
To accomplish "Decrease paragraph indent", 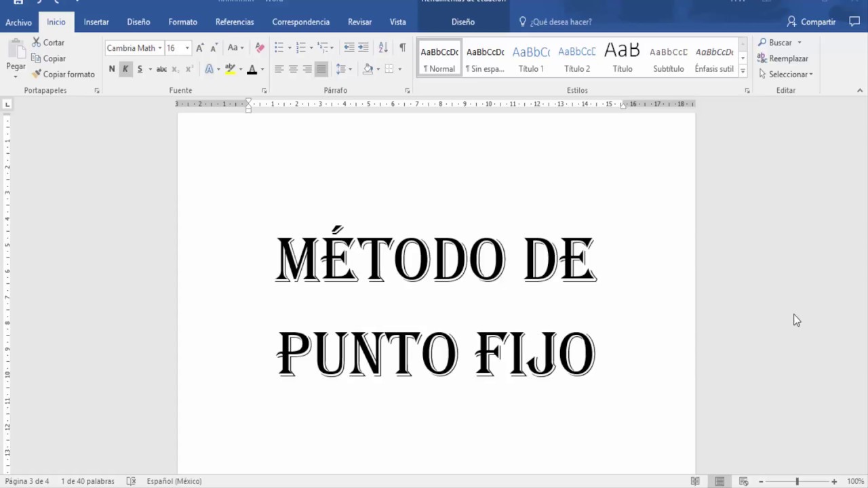I will (x=349, y=47).
